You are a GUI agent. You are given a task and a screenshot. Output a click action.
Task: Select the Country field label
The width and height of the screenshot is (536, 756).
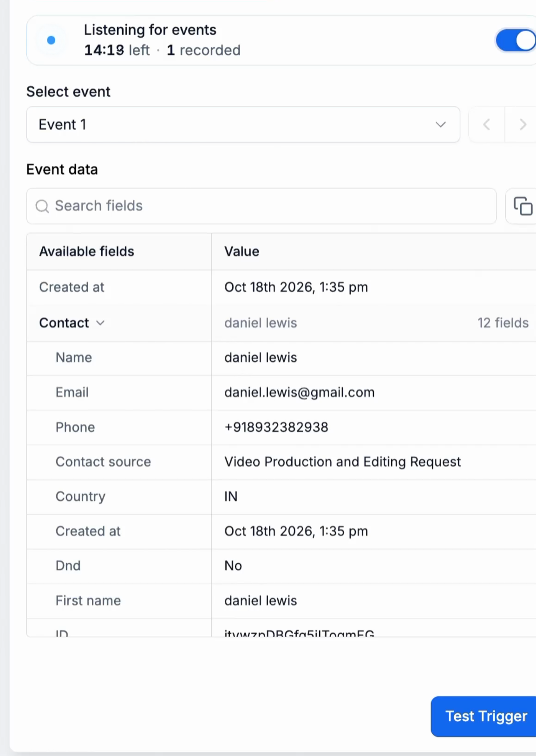pos(80,496)
